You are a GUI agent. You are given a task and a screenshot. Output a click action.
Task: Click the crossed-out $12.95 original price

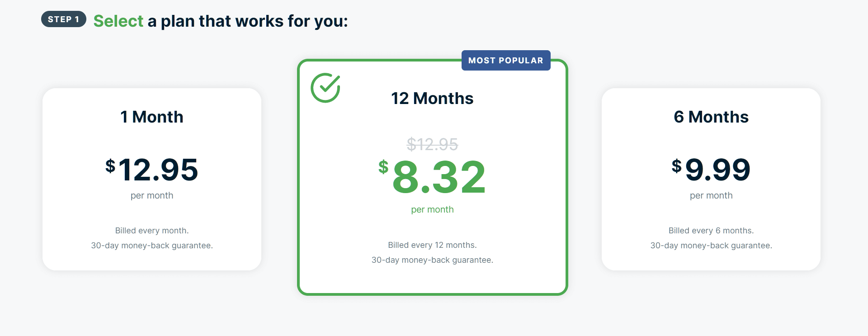pyautogui.click(x=432, y=145)
